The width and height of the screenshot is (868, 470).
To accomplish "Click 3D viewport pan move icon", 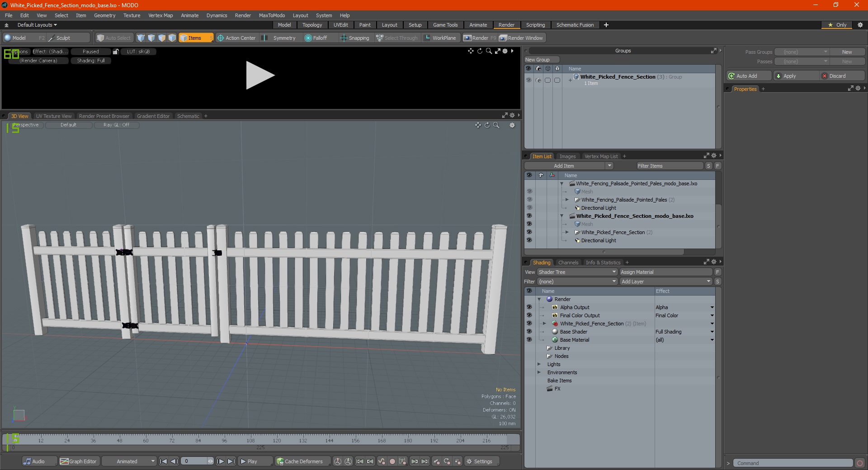I will tap(478, 125).
